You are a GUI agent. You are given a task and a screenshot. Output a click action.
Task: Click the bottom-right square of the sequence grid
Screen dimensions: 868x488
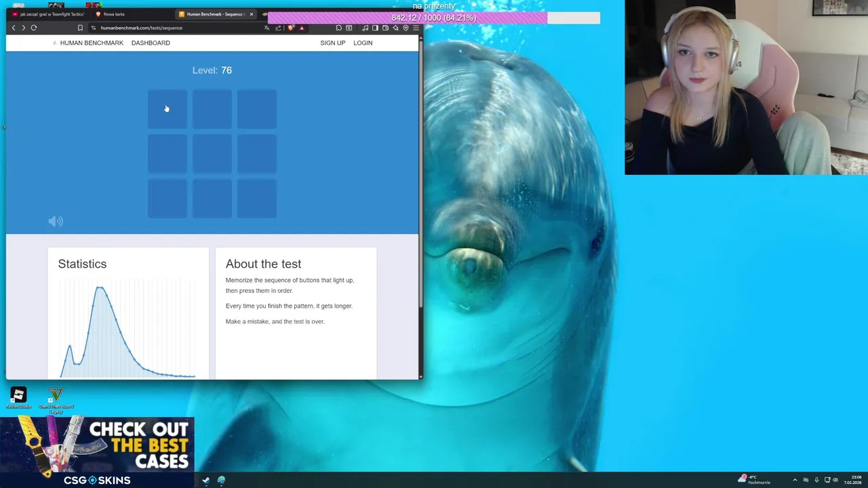coord(257,199)
